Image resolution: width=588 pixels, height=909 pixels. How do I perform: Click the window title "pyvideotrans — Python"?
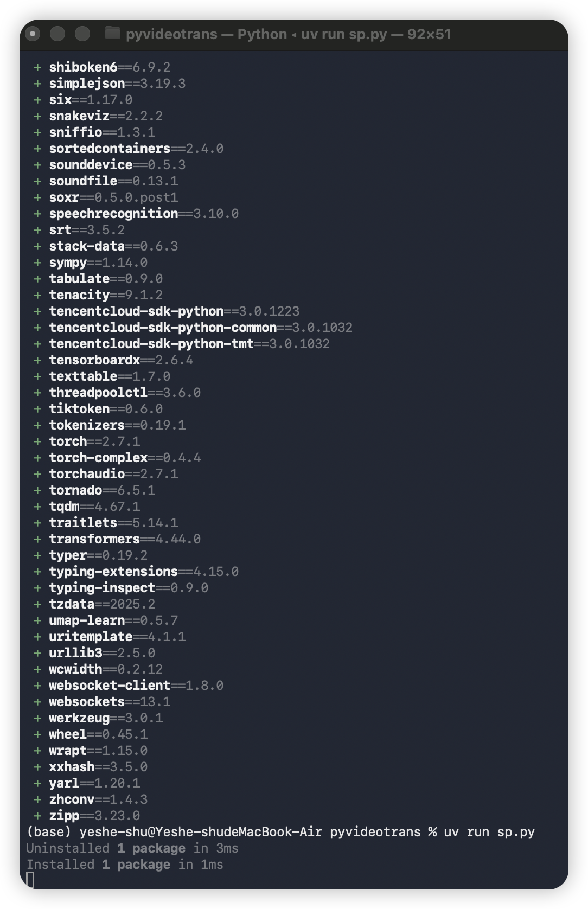(206, 34)
